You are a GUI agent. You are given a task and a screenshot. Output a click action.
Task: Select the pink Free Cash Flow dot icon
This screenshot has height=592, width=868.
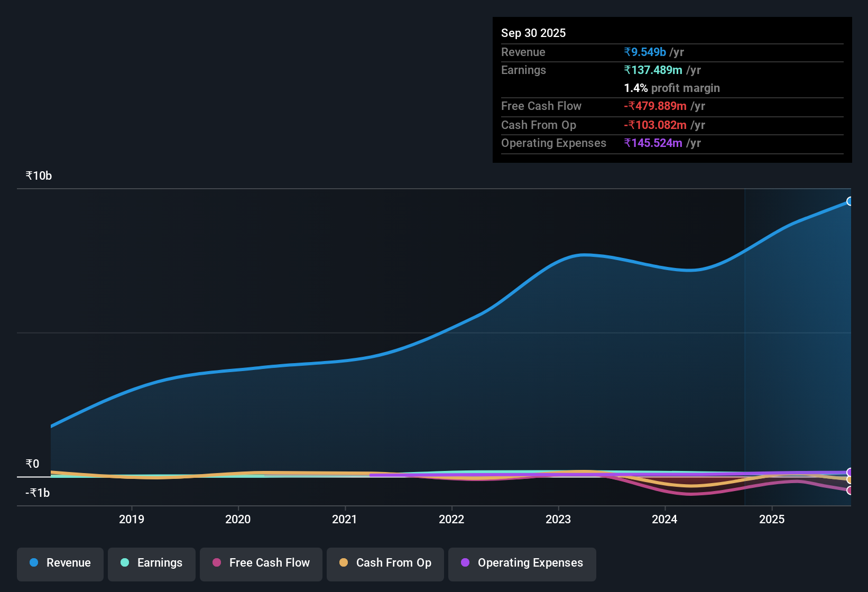point(217,563)
